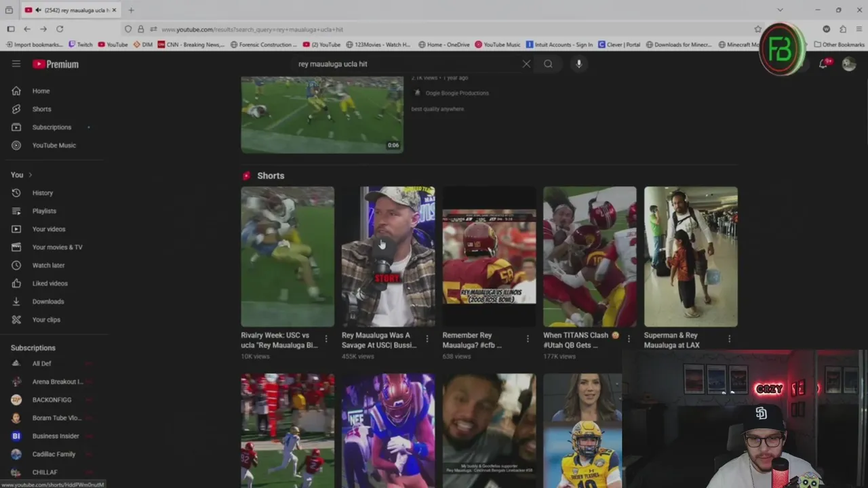This screenshot has width=868, height=488.
Task: Play the Superman & Rey at LAX short
Action: coord(690,257)
